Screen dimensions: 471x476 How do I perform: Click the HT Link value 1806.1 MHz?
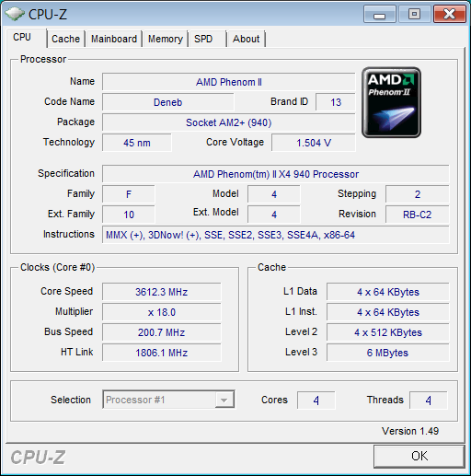tap(162, 353)
